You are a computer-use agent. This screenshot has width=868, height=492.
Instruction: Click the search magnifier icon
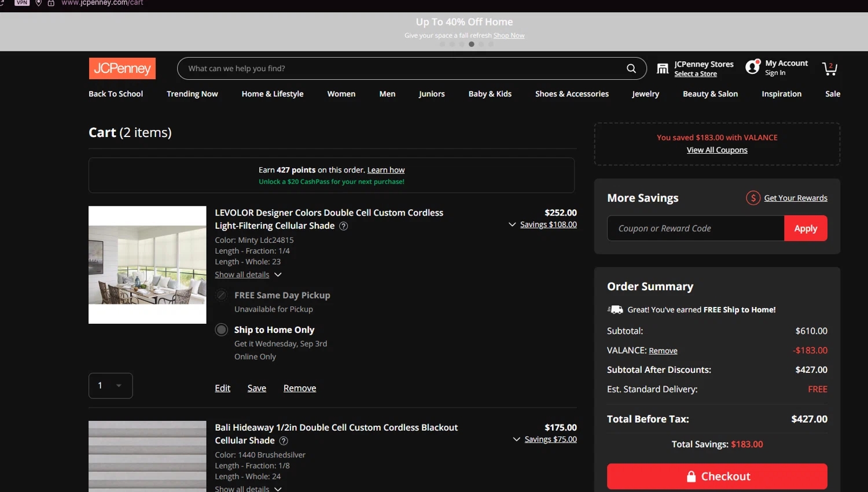pos(631,68)
